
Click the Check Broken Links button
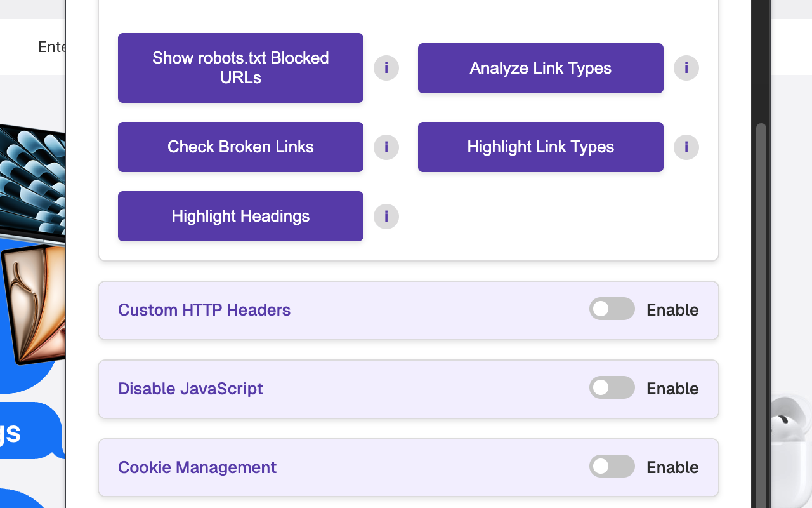(240, 147)
